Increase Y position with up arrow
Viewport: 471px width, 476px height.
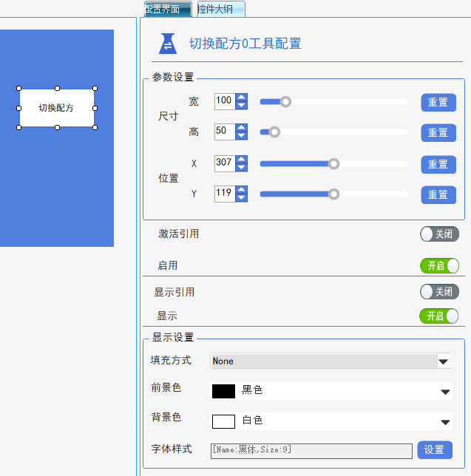tap(242, 190)
